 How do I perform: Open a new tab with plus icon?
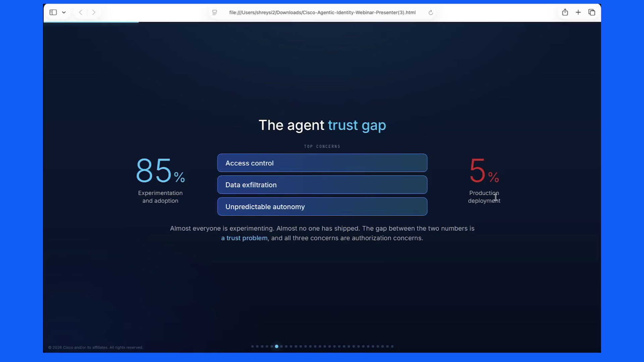(578, 12)
